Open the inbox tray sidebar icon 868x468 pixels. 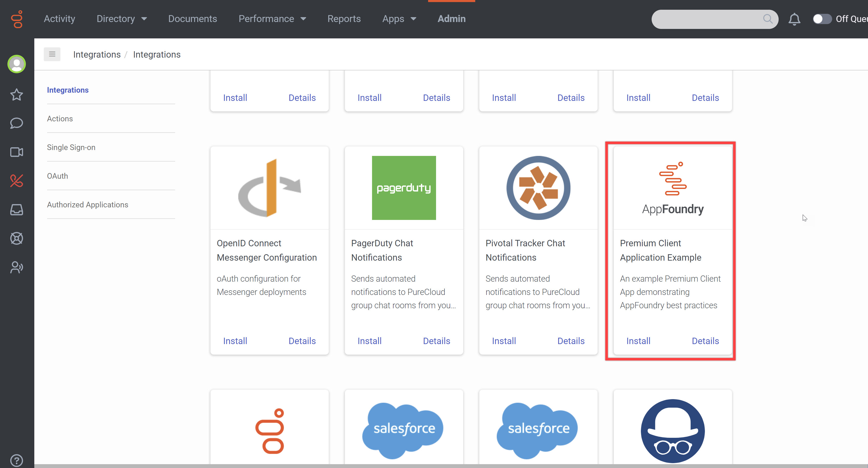point(16,210)
